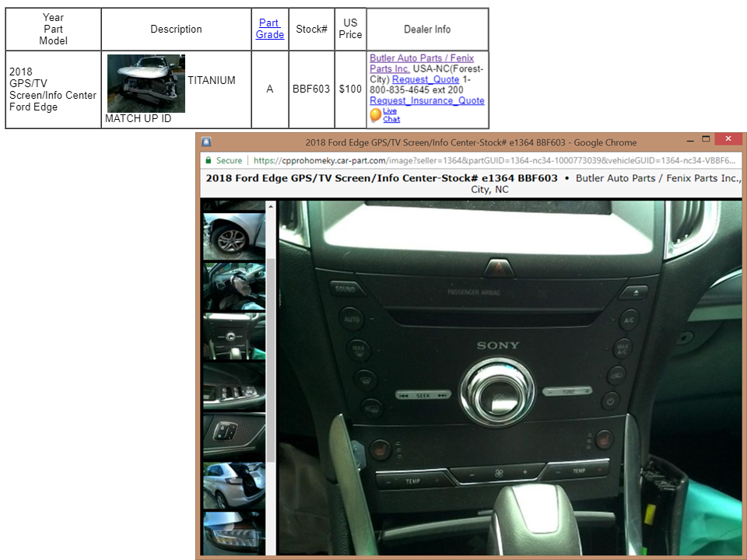
Task: Open the wrecked car photo in the Description cell
Action: point(146,83)
